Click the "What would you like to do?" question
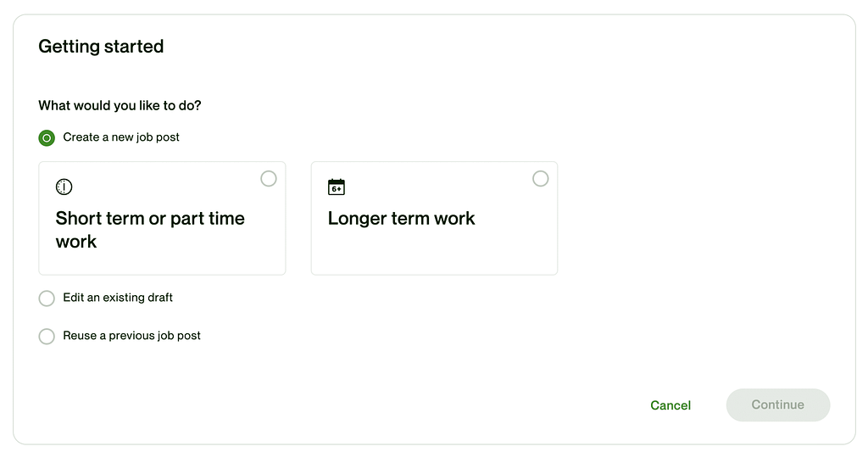Screen dimensions: 868x463 (120, 106)
